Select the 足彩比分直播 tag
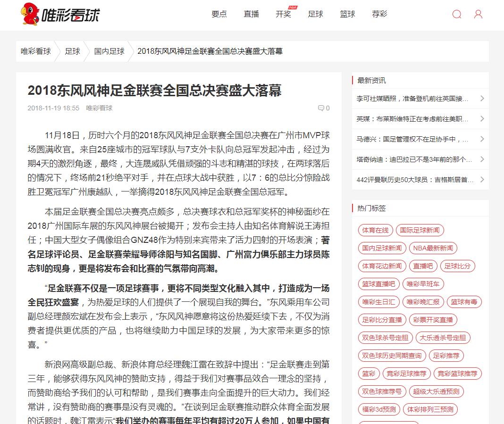Screen dimensions: 504x424 click(382, 320)
